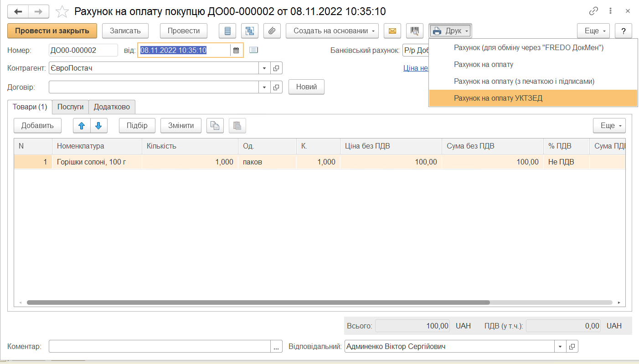Move table row up
Screen dimensions: 639x364
coord(82,126)
